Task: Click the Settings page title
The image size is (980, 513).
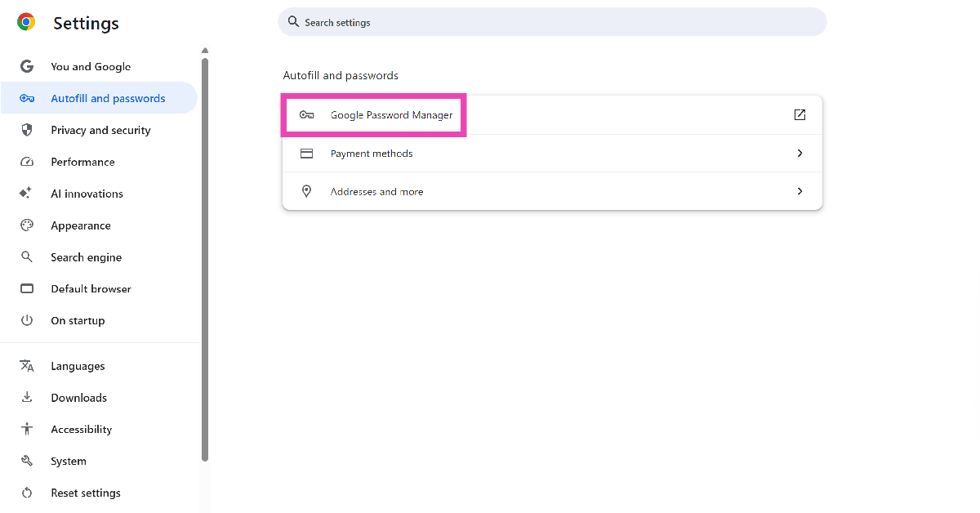Action: click(86, 24)
